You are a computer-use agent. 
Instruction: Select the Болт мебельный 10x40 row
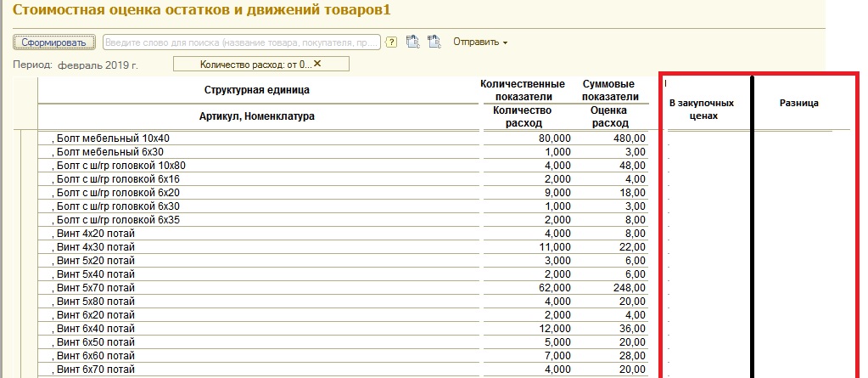coord(110,138)
